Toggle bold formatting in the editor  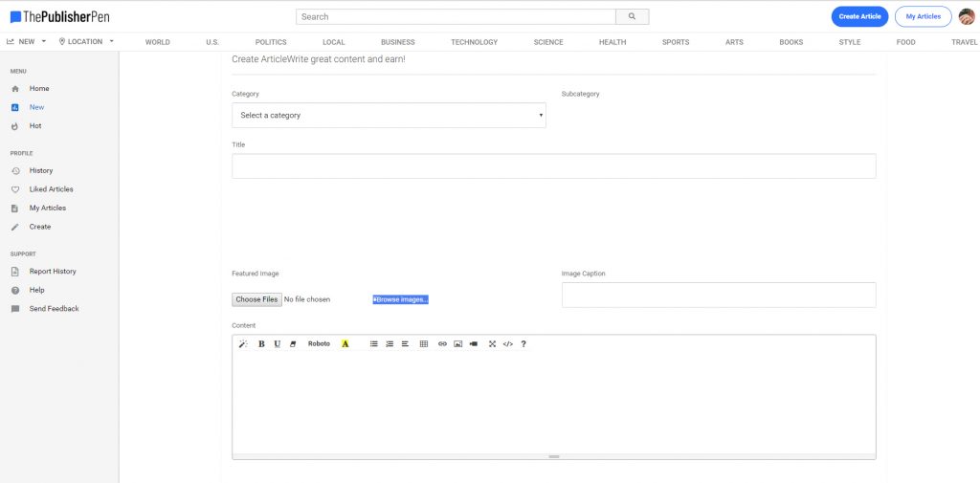click(261, 343)
